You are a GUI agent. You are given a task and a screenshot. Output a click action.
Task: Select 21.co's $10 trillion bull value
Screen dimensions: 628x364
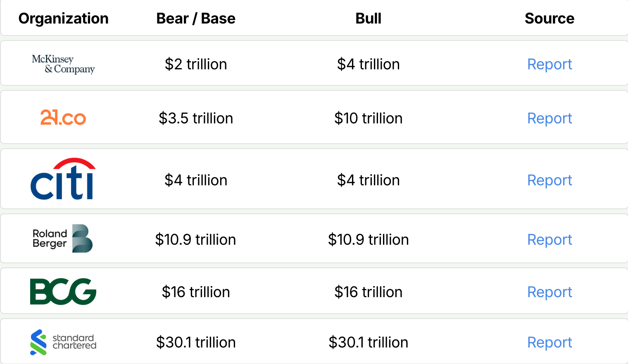pos(368,118)
